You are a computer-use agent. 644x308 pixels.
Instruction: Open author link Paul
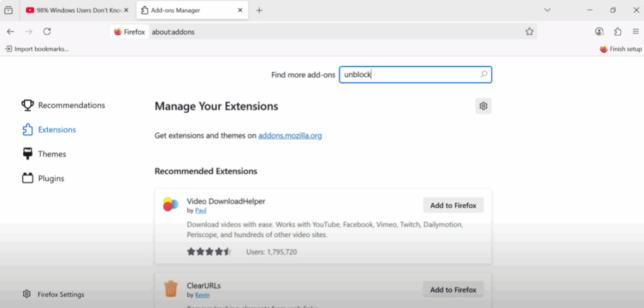[x=201, y=210]
